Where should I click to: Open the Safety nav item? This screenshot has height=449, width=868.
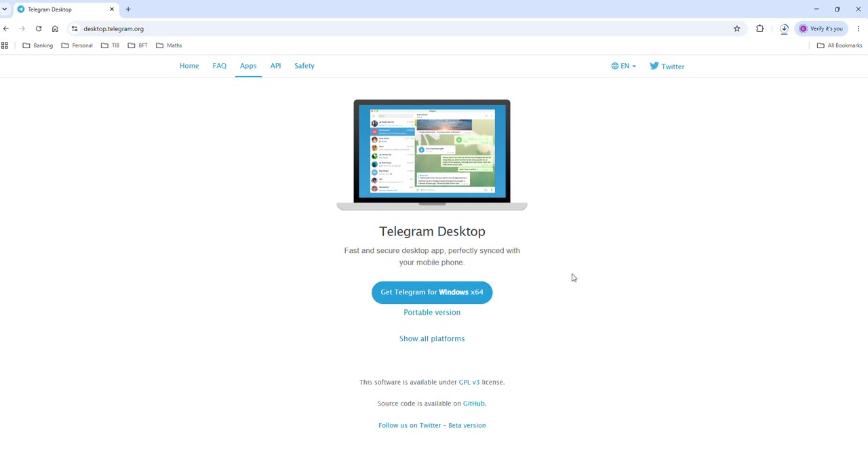(x=304, y=66)
